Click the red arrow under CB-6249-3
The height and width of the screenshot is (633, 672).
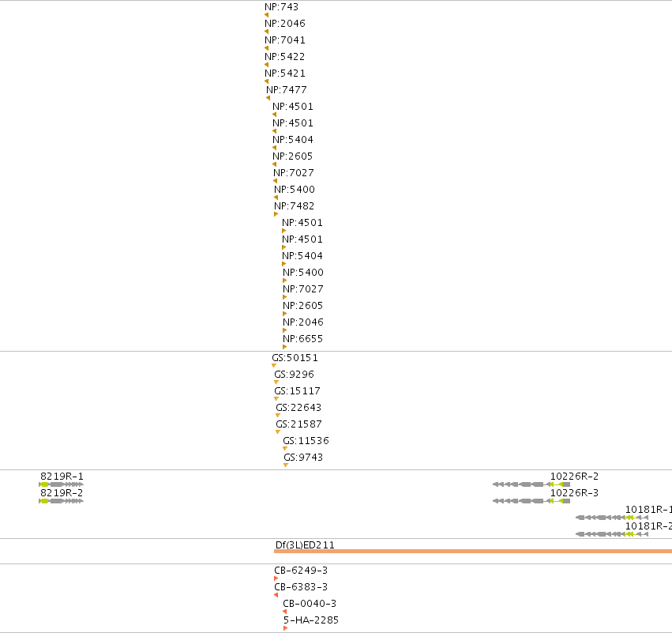pos(276,579)
